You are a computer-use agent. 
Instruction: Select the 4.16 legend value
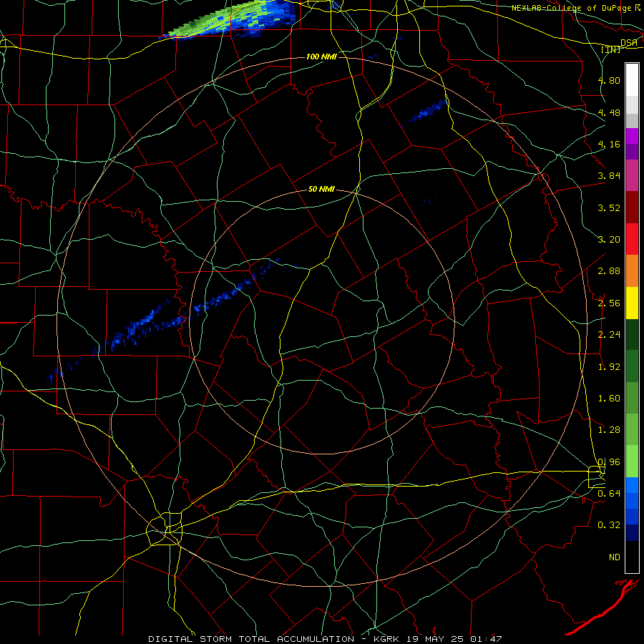click(609, 144)
